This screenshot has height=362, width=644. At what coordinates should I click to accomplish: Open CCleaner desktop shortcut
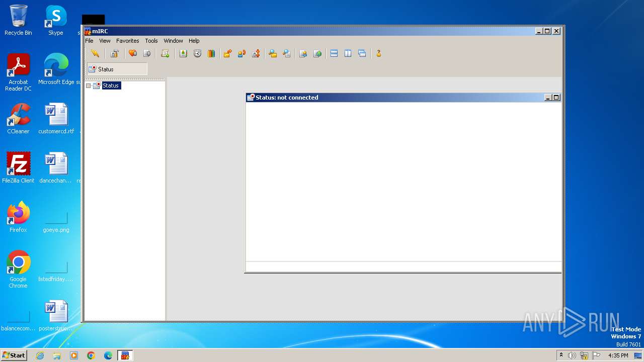click(18, 119)
